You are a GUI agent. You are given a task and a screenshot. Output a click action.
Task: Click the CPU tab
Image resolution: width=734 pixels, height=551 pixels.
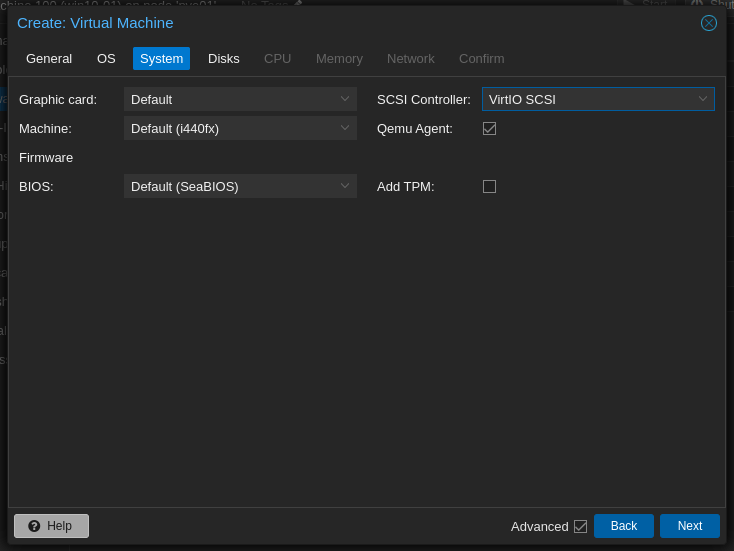(x=277, y=59)
